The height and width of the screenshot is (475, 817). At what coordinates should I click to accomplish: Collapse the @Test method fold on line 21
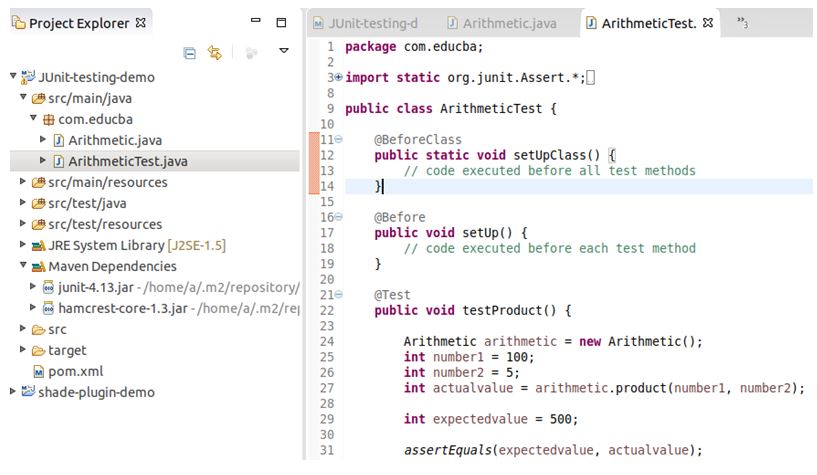coord(338,294)
